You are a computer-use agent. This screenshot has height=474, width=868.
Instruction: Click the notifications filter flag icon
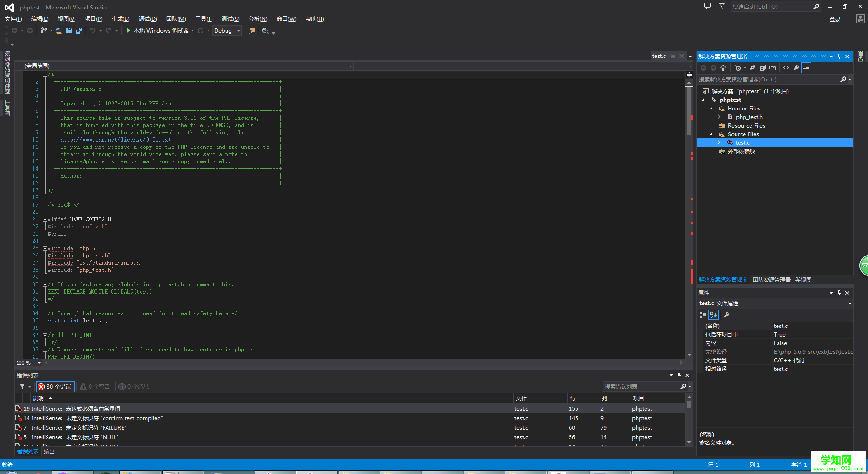722,6
